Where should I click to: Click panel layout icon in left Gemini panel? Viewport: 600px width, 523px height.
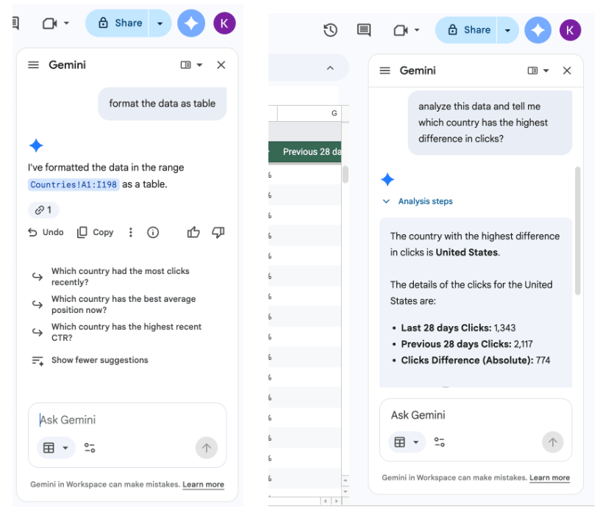pos(186,65)
